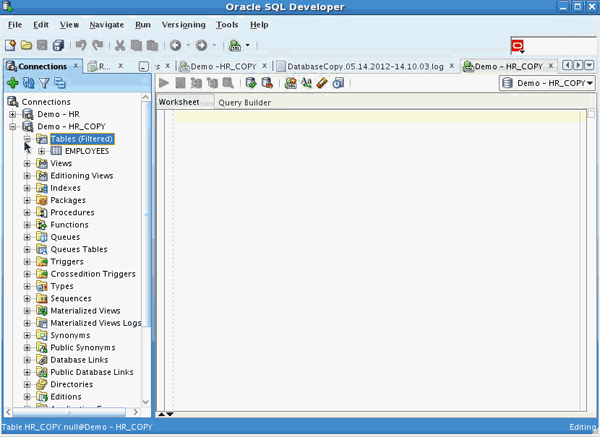Expand the Indexes folder

27,188
